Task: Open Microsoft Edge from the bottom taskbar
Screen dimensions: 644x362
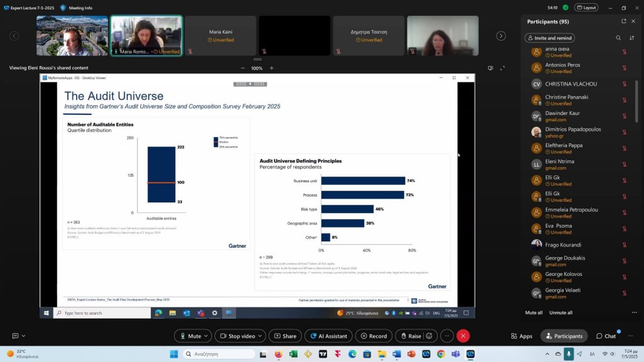Action: coord(352,354)
